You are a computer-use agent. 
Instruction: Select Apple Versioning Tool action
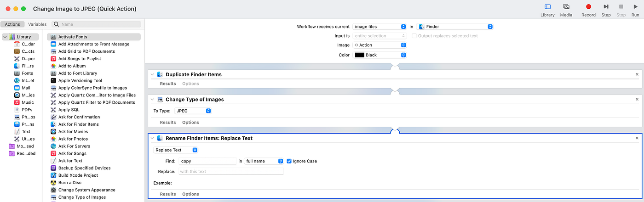coord(80,81)
